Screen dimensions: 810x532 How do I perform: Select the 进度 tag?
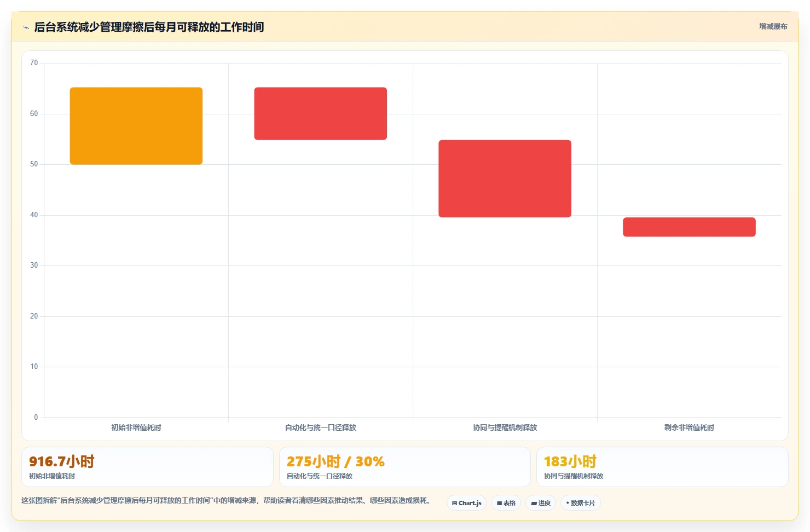pos(541,503)
